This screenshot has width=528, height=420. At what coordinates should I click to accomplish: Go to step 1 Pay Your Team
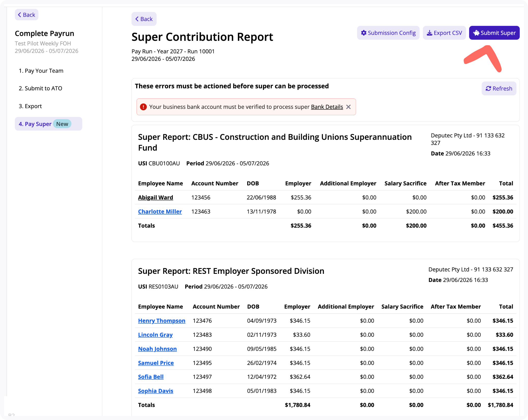pos(41,71)
